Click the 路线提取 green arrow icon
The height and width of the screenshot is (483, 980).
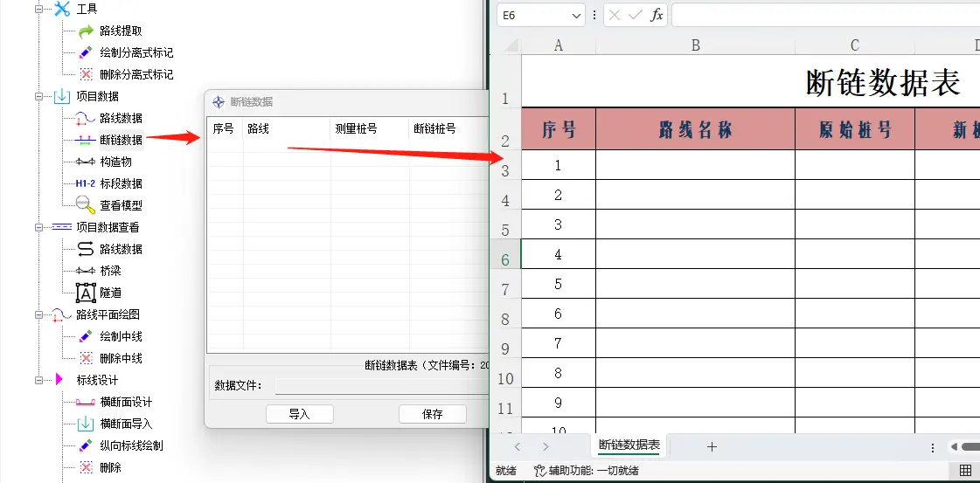pos(86,31)
